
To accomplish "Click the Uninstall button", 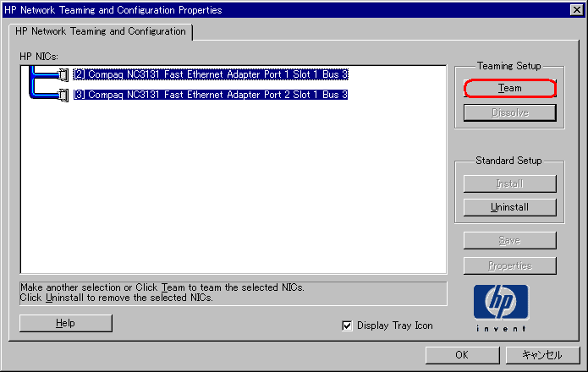I will tap(509, 207).
